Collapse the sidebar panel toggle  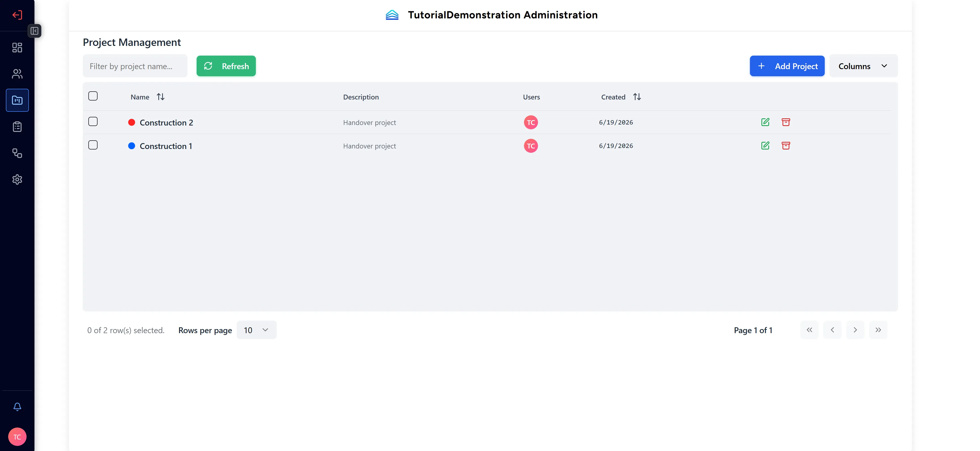[34, 31]
